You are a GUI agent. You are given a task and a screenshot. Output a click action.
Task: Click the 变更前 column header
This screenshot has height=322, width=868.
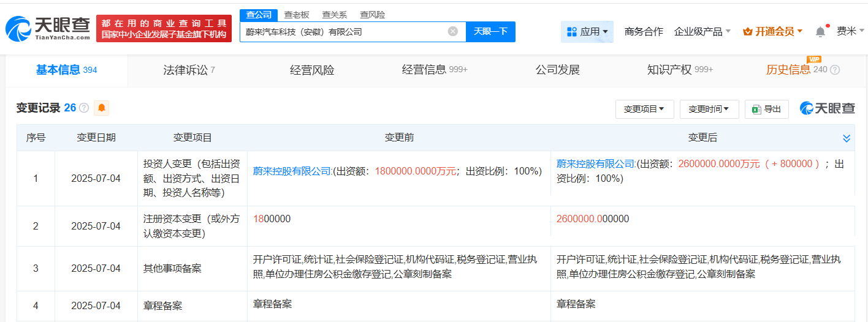[399, 138]
